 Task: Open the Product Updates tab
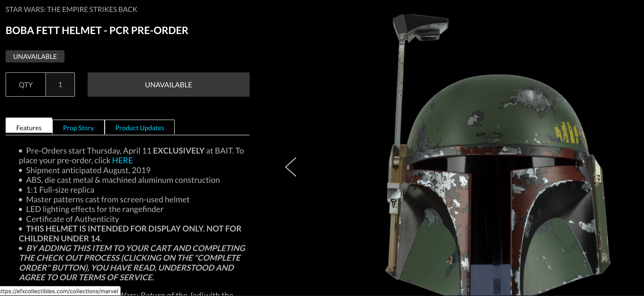tap(140, 128)
